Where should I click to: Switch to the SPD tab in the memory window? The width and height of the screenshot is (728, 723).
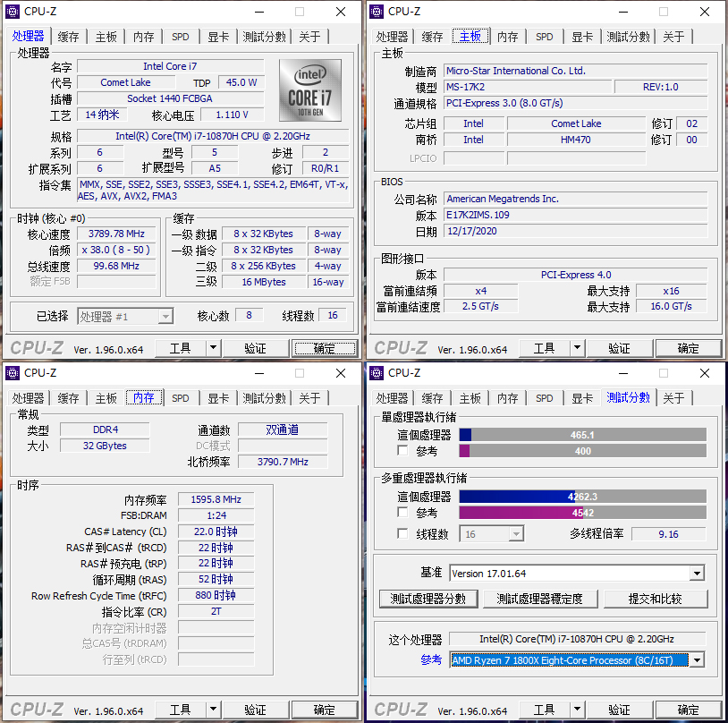pos(182,398)
